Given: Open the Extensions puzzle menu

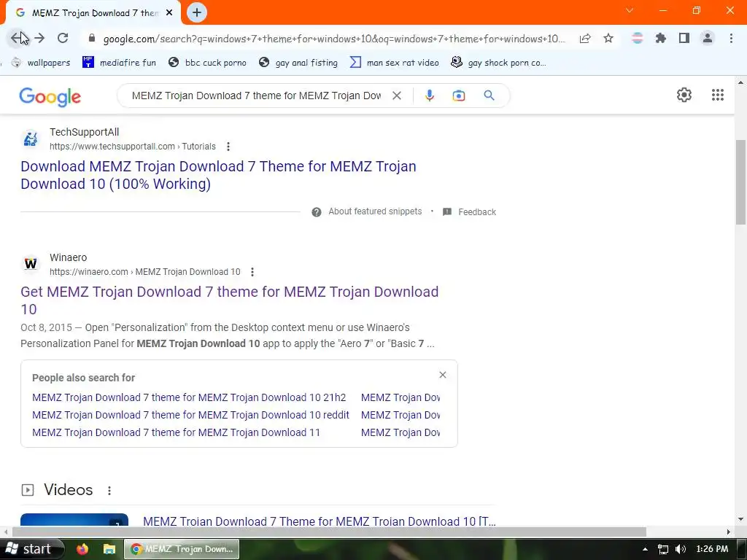Looking at the screenshot, I should [x=660, y=38].
